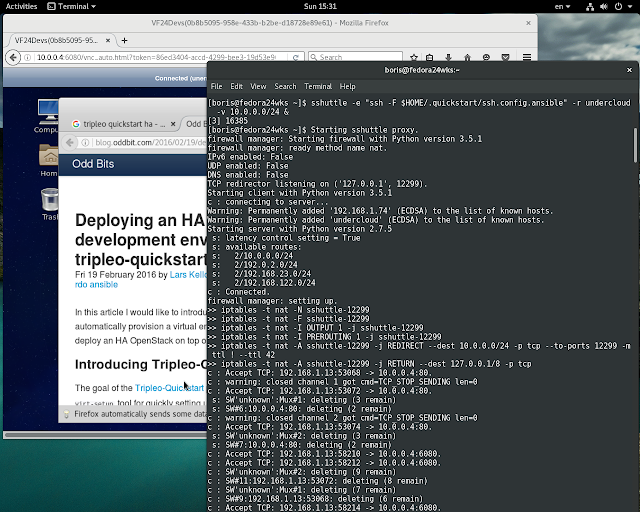This screenshot has width=640, height=512.
Task: Click 'firewall manager: setting up.' line
Action: point(272,301)
